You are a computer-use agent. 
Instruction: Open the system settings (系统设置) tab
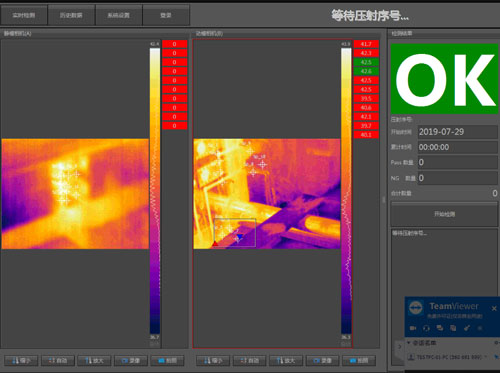[119, 15]
